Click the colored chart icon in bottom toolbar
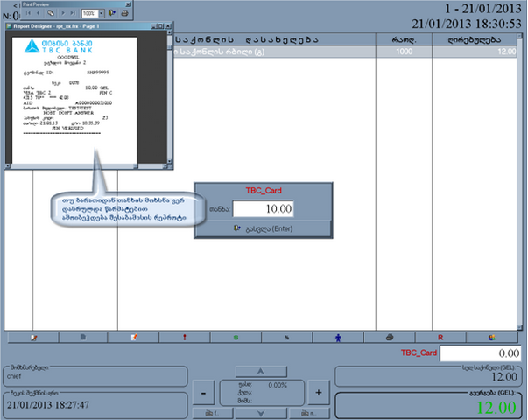 tap(492, 337)
